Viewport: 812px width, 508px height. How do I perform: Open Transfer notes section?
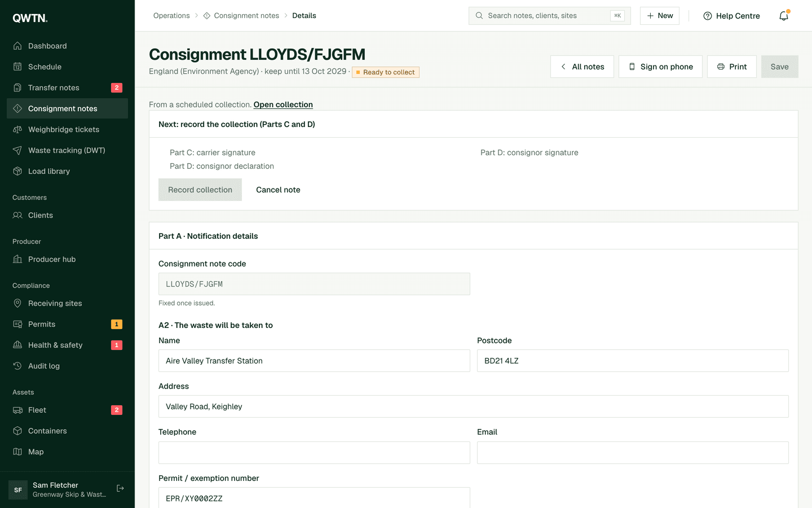pyautogui.click(x=67, y=87)
